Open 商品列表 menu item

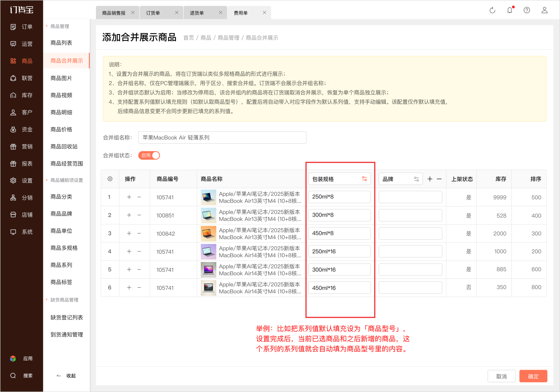[61, 43]
